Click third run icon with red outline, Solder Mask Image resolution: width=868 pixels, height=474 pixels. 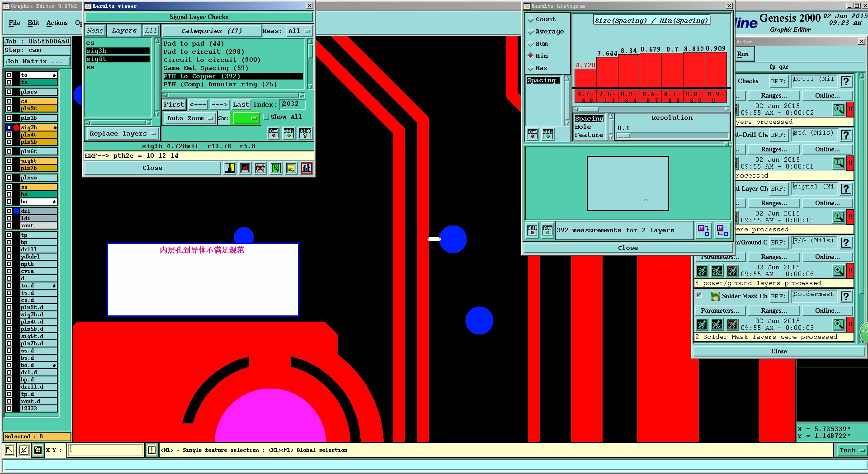click(732, 324)
